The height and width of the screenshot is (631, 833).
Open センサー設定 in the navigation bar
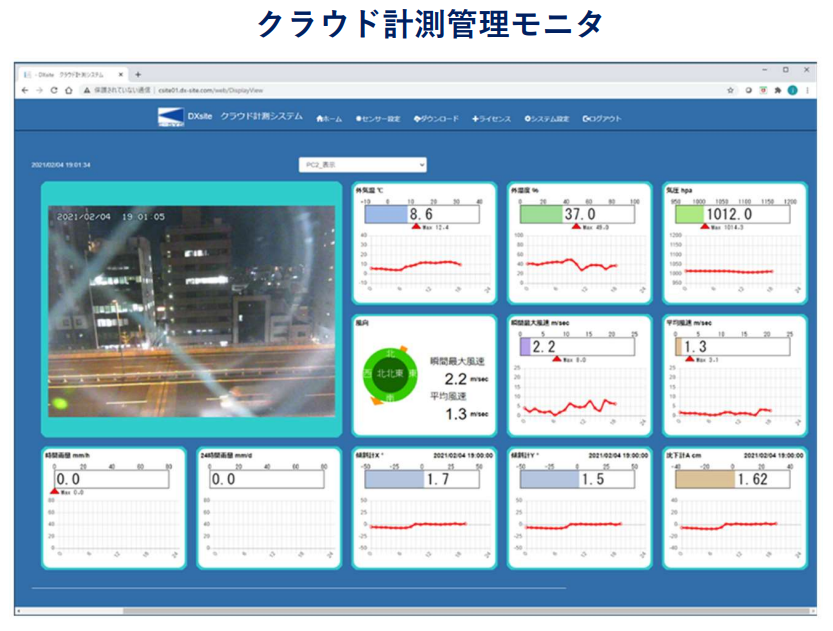(x=378, y=119)
